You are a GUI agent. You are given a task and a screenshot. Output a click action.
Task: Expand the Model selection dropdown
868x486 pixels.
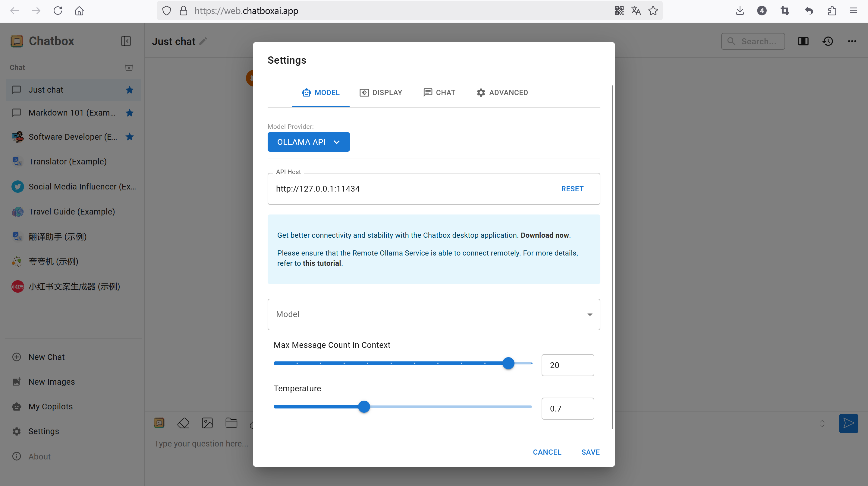point(434,314)
